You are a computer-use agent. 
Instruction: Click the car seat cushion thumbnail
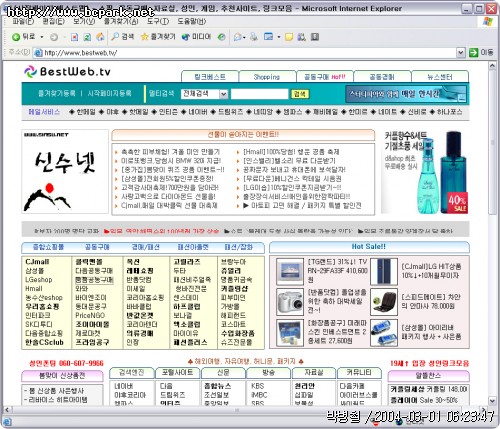pyautogui.click(x=384, y=302)
